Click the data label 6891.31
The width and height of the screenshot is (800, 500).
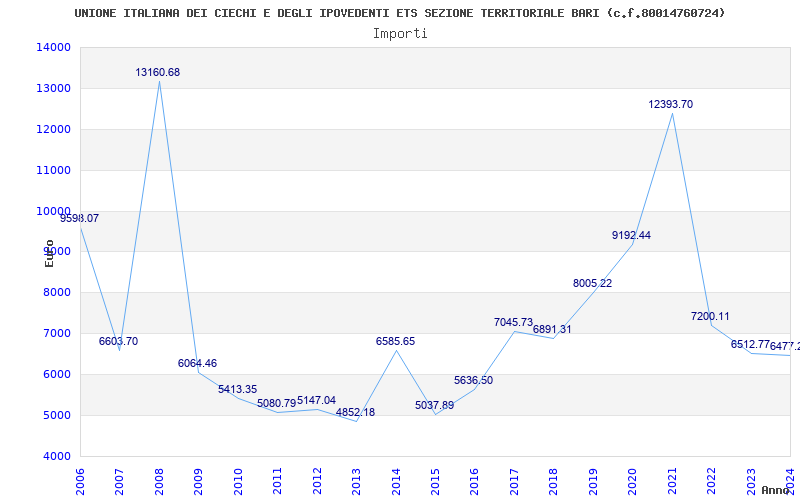click(x=553, y=329)
